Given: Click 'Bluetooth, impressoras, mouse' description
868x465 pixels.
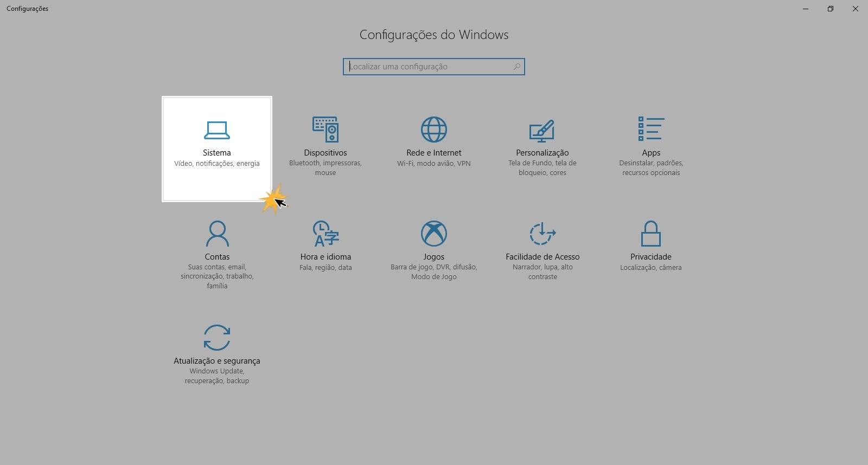Looking at the screenshot, I should [325, 168].
